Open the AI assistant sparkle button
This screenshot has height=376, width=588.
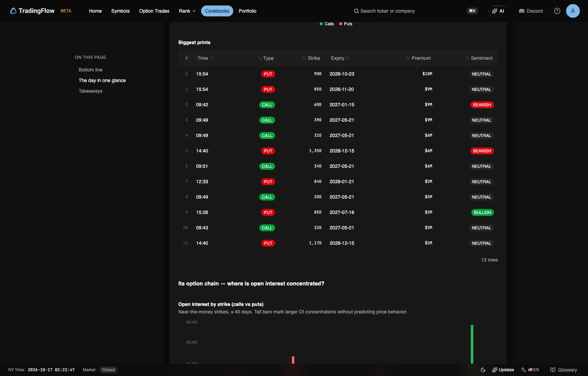[x=498, y=11]
